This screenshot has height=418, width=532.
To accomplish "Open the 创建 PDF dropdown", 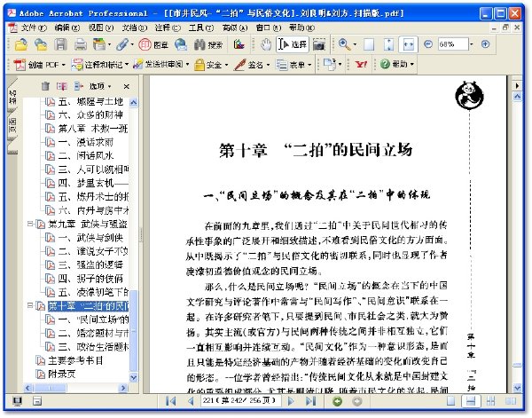I will 39,65.
